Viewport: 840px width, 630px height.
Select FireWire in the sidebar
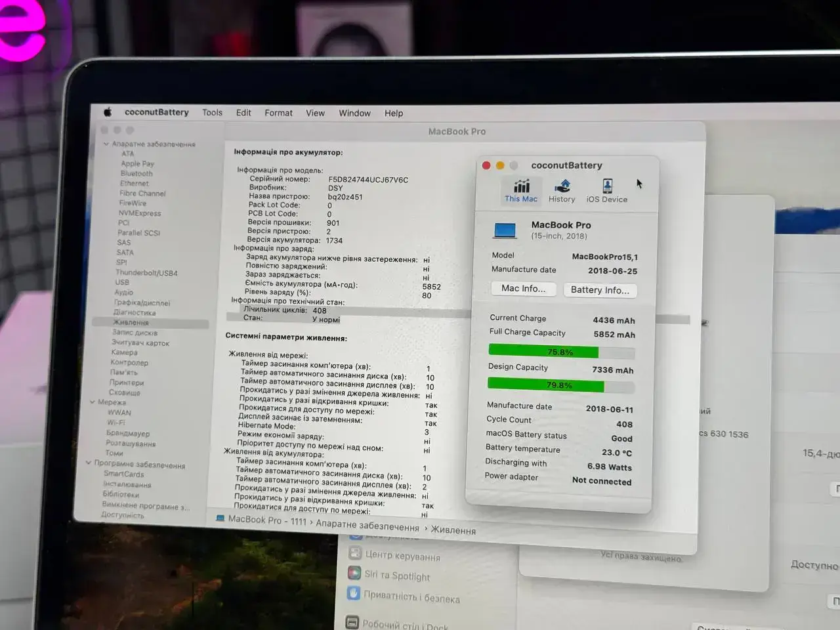click(x=133, y=203)
